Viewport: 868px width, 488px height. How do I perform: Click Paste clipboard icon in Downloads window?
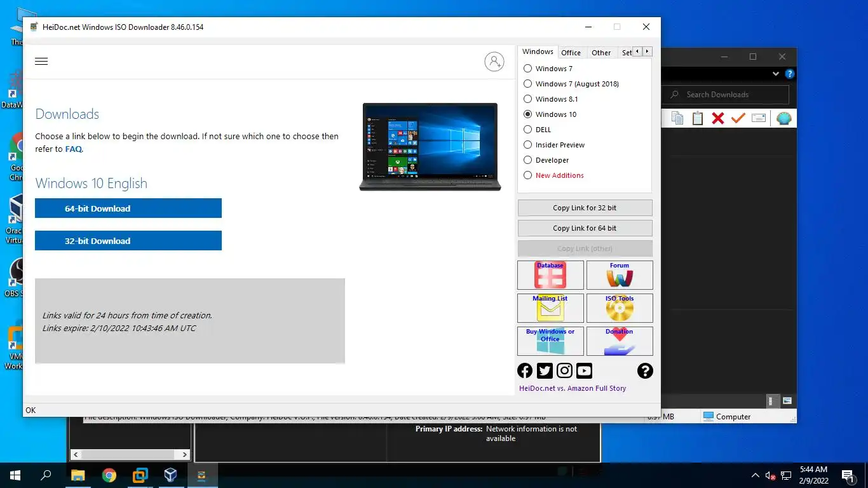click(698, 118)
